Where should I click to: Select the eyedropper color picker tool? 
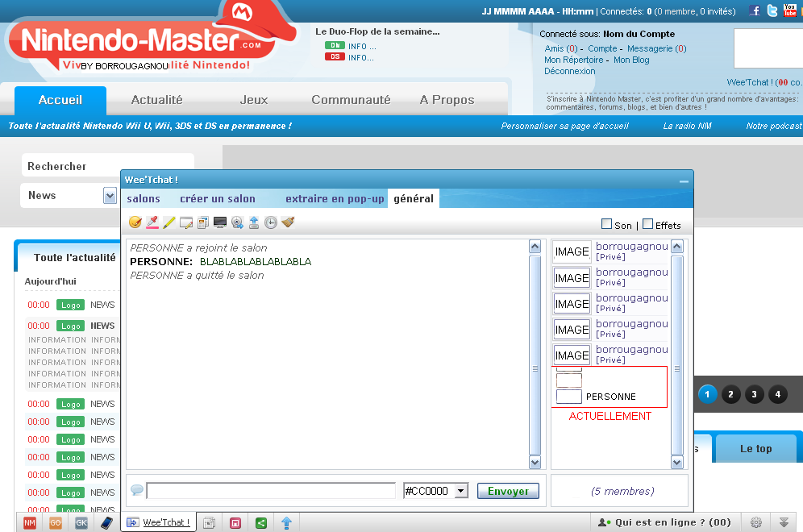pos(152,222)
